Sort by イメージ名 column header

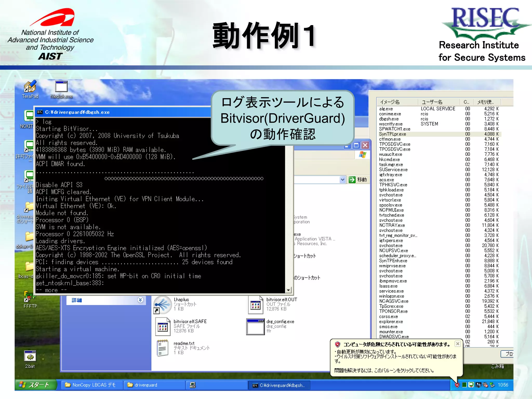pos(397,102)
